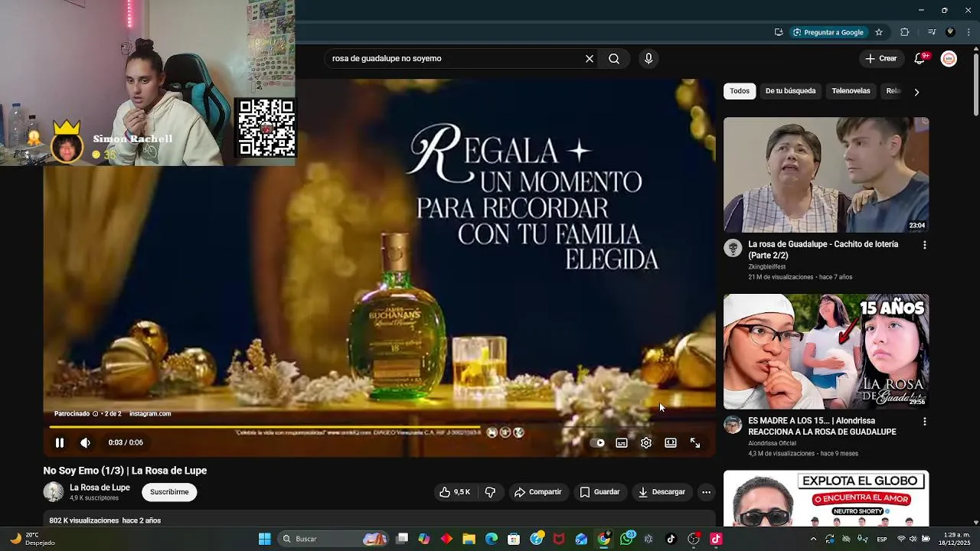Open Microsoft Edge from the taskbar
Image resolution: width=980 pixels, height=551 pixels.
(492, 539)
